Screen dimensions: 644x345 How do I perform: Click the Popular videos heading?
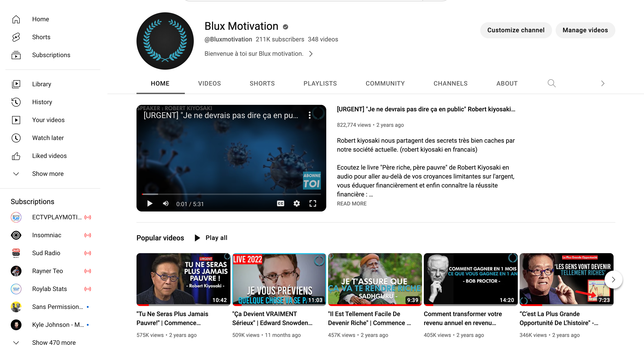(160, 238)
